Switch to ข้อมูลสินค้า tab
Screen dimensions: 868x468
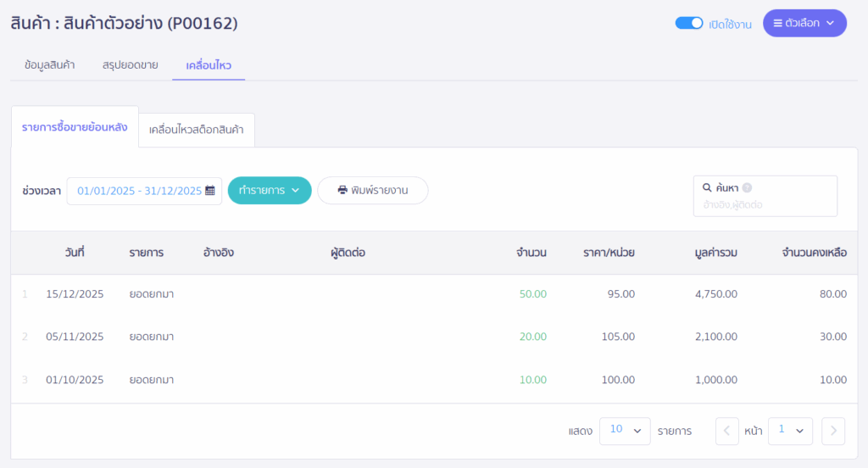coord(49,65)
